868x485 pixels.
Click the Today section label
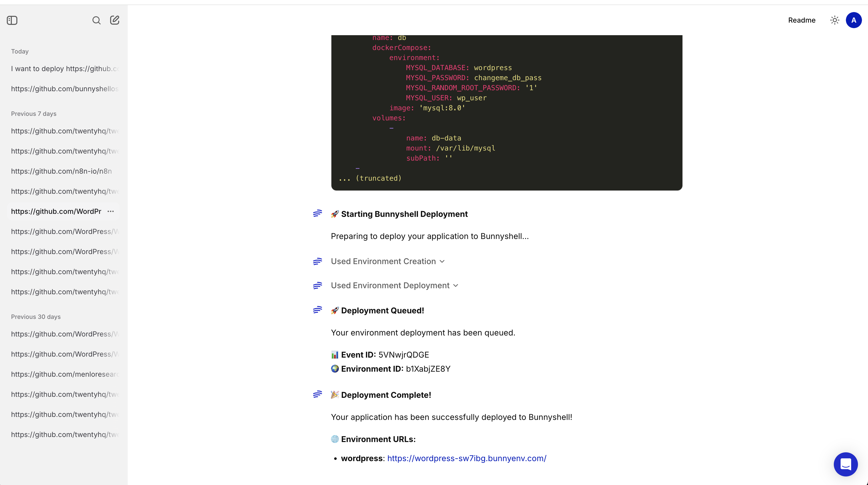coord(20,51)
